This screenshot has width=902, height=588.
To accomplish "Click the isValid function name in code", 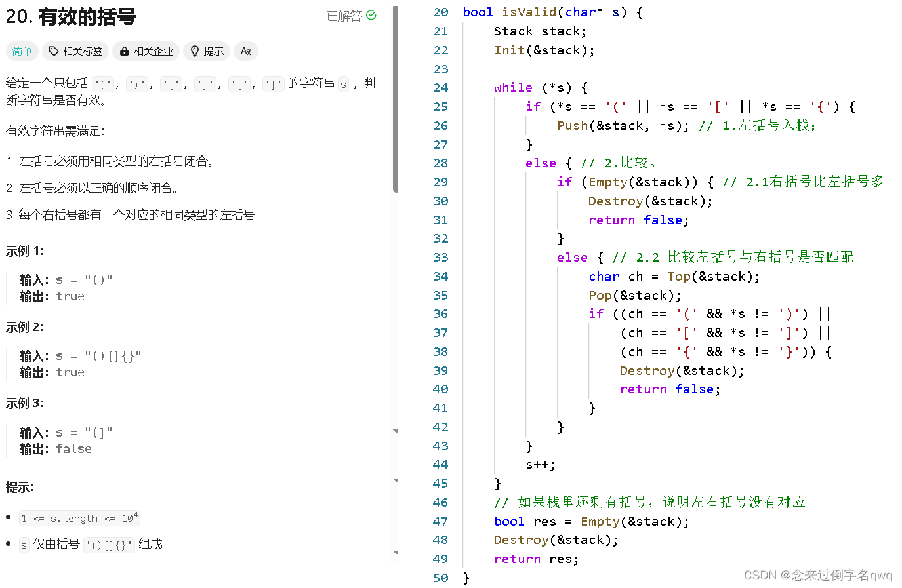I will pyautogui.click(x=529, y=12).
